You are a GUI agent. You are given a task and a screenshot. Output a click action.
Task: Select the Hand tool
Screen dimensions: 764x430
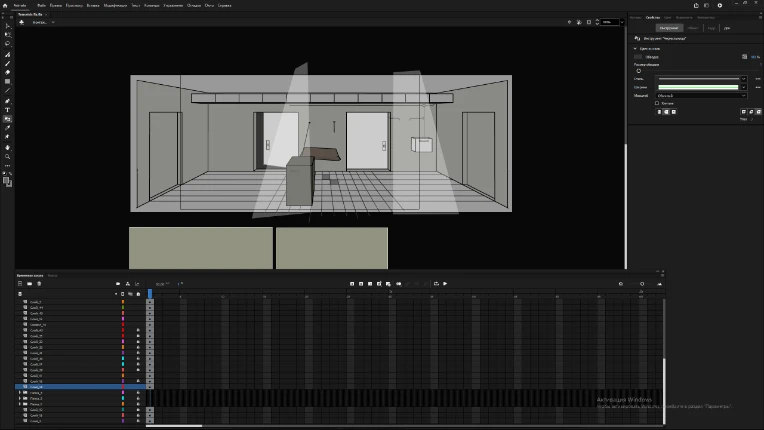(7, 147)
